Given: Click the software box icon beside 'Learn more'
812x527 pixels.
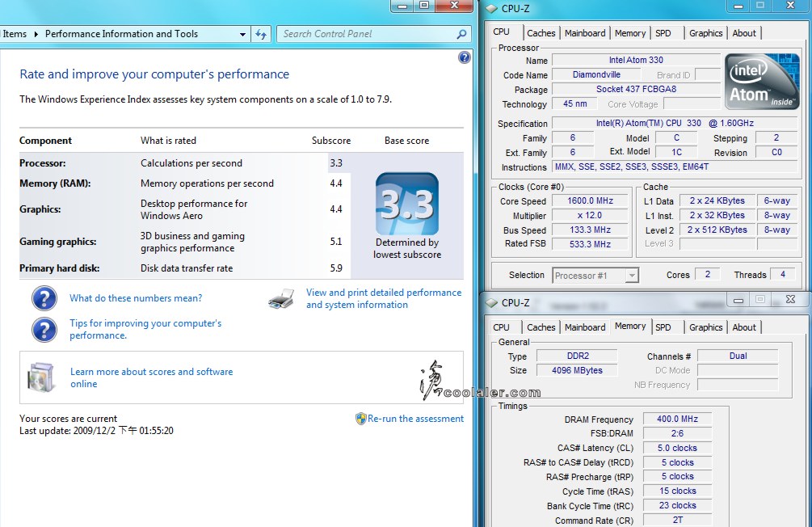Looking at the screenshot, I should [41, 377].
